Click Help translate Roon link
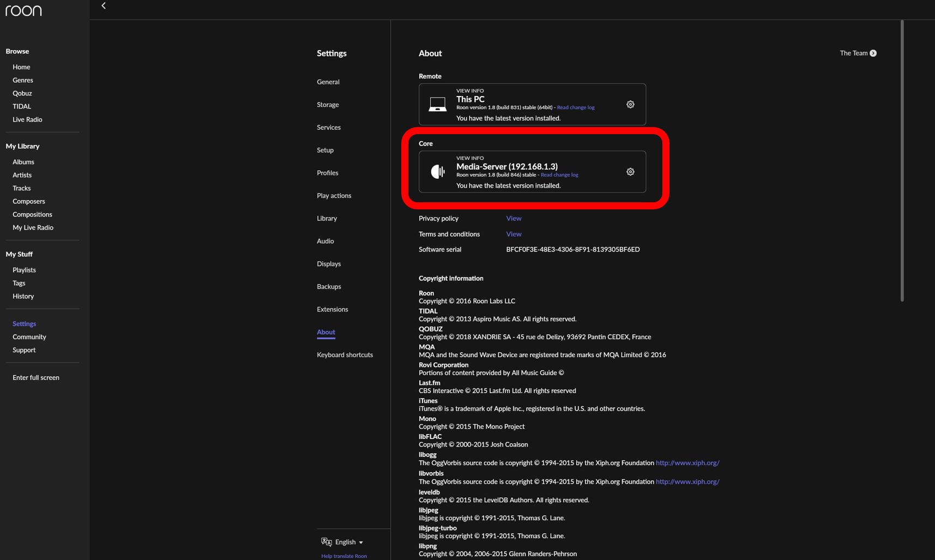The height and width of the screenshot is (560, 935). pos(344,556)
